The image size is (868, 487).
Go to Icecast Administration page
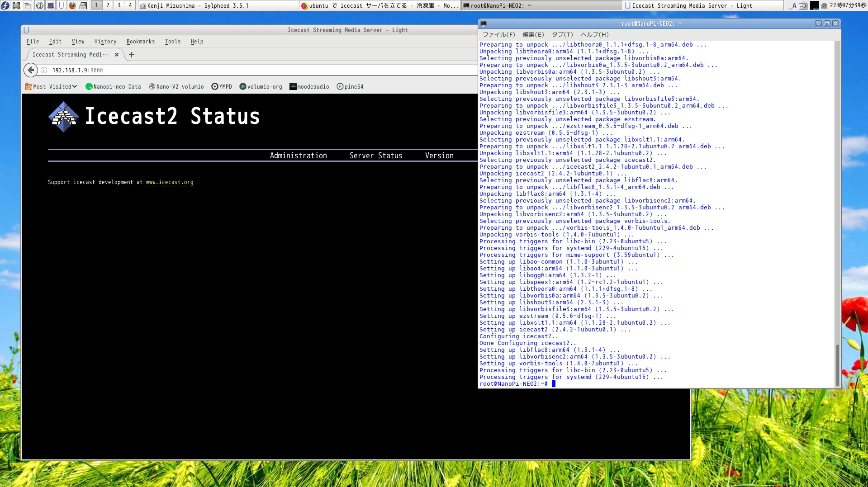[298, 156]
